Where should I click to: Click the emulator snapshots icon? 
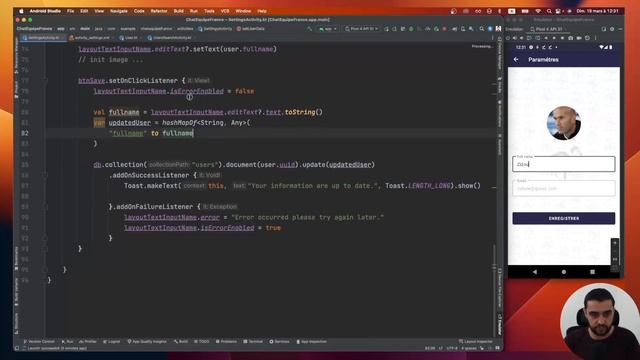tap(587, 38)
